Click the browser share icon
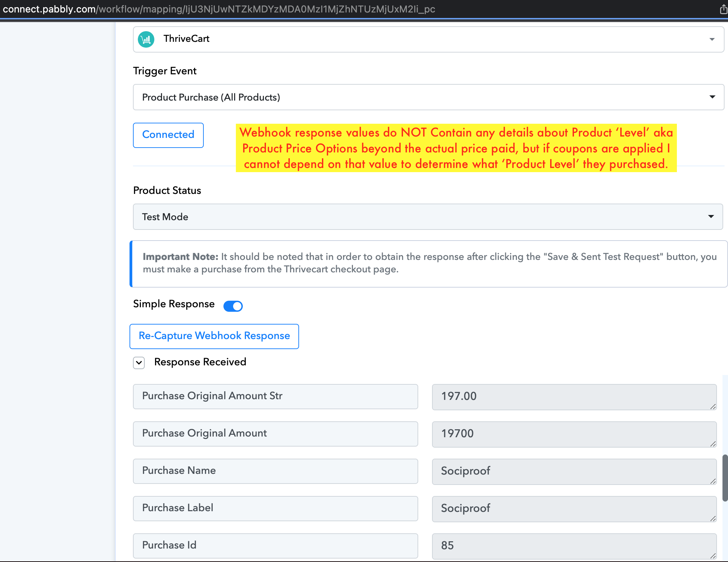728x562 pixels. coord(723,9)
